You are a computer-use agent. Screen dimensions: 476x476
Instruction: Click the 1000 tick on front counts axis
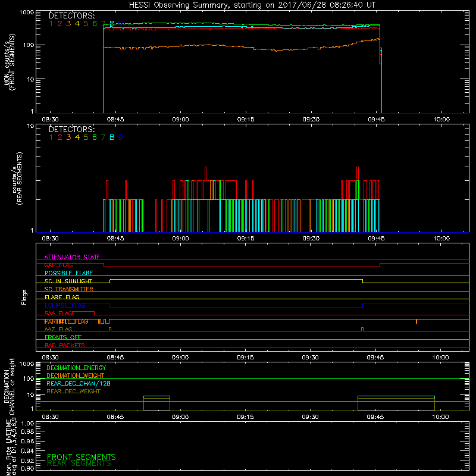click(27, 12)
